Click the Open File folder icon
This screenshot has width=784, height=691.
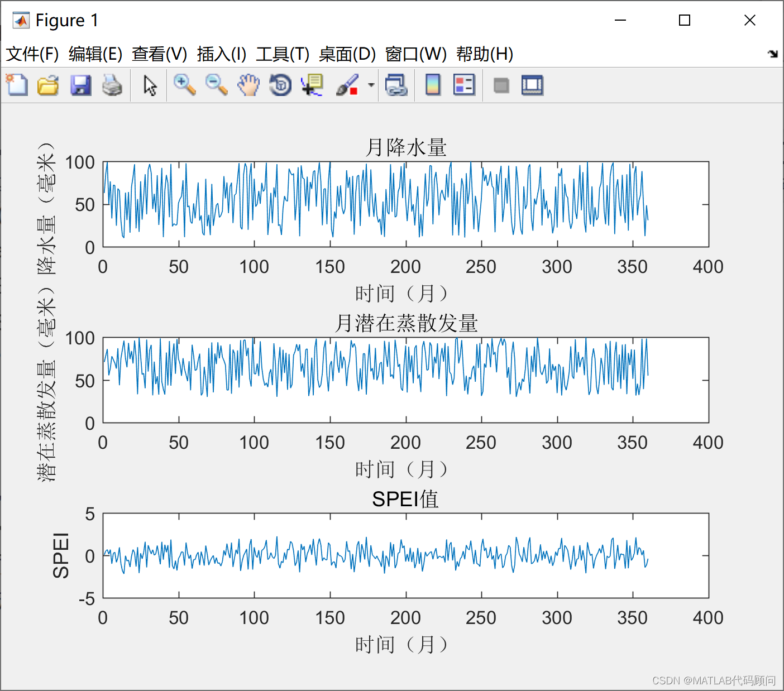click(x=49, y=85)
